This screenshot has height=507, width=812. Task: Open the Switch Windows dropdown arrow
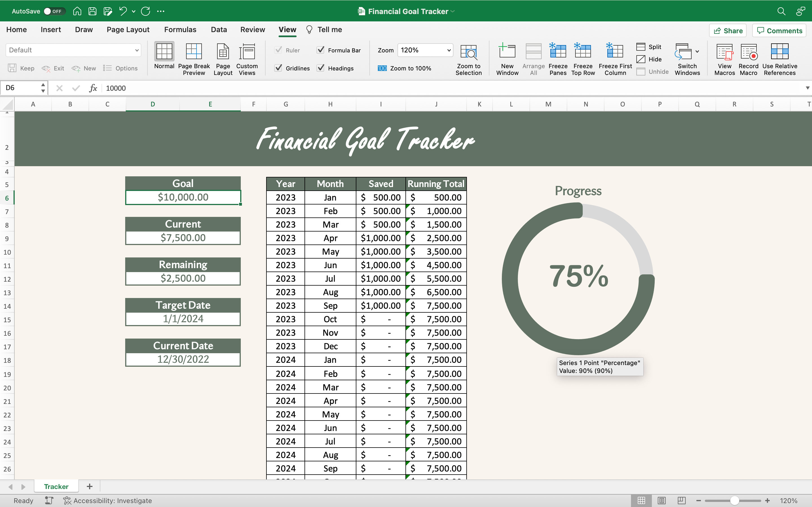tap(698, 52)
